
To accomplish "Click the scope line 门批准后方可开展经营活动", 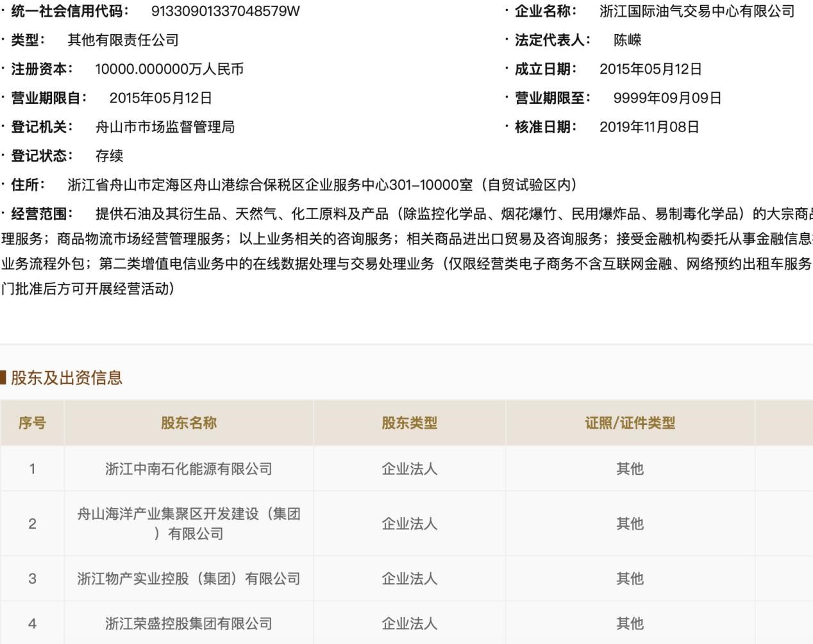I will [x=87, y=288].
